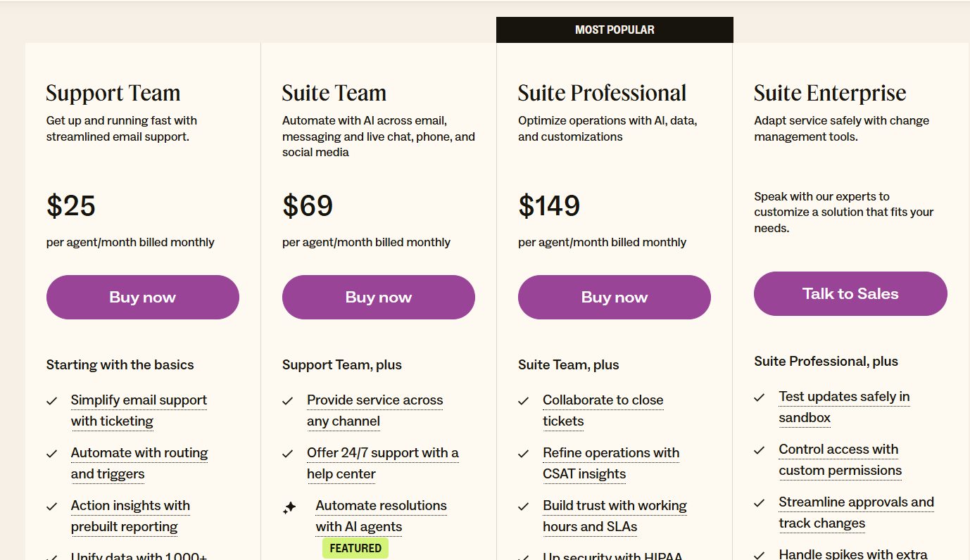Screen dimensions: 970x560
Task: Click checkmark icon next to Simplify email support
Action: tap(52, 401)
